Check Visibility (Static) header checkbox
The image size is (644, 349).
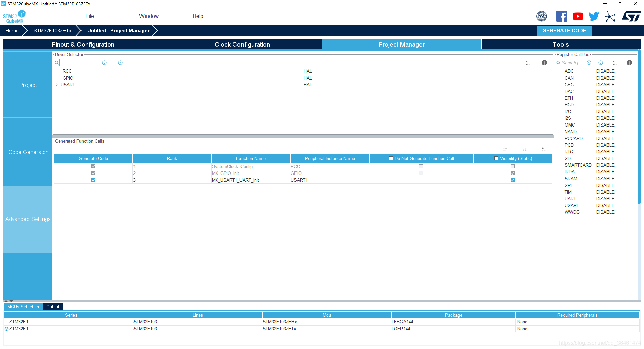[496, 158]
